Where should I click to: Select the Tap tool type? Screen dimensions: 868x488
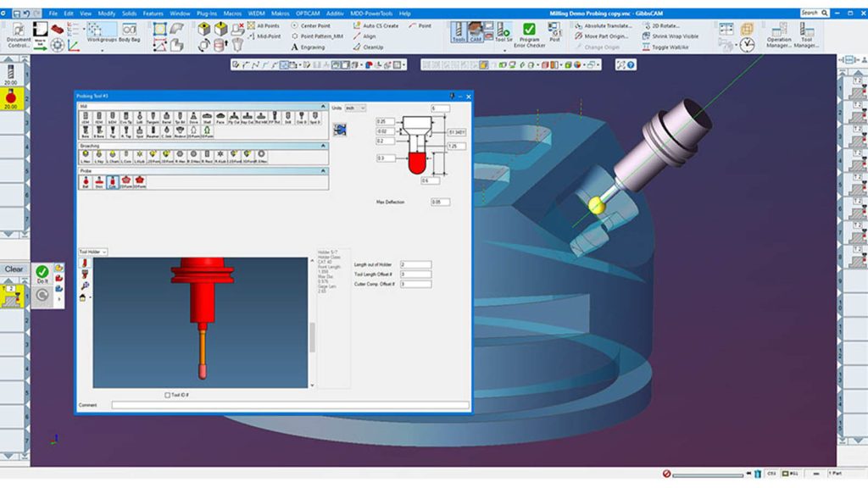pos(113,131)
